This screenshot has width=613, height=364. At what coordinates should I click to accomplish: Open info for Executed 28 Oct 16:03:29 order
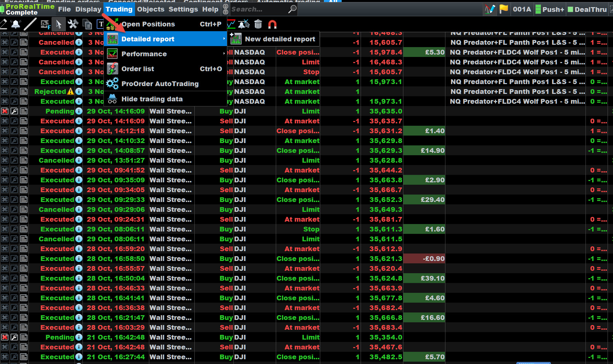79,327
